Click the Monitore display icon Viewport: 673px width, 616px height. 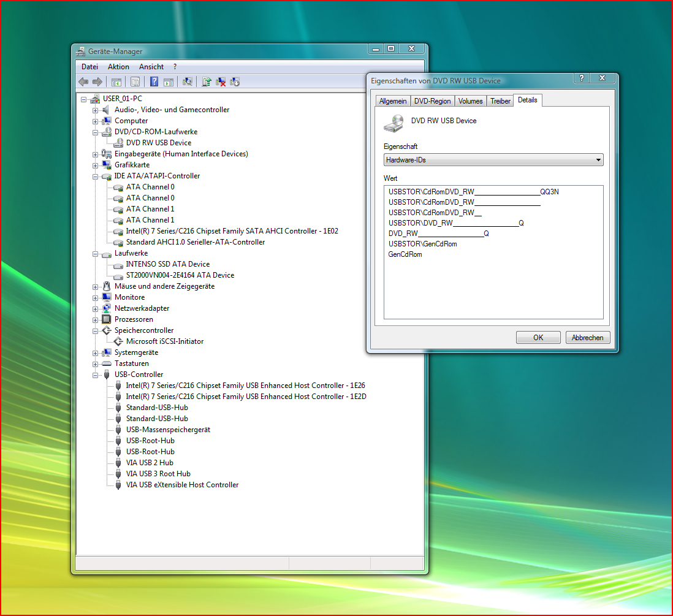pyautogui.click(x=107, y=297)
